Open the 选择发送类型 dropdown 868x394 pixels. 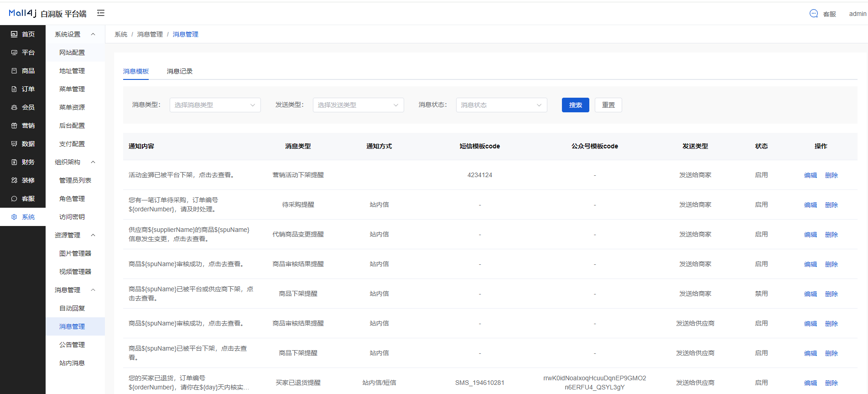[x=358, y=105]
